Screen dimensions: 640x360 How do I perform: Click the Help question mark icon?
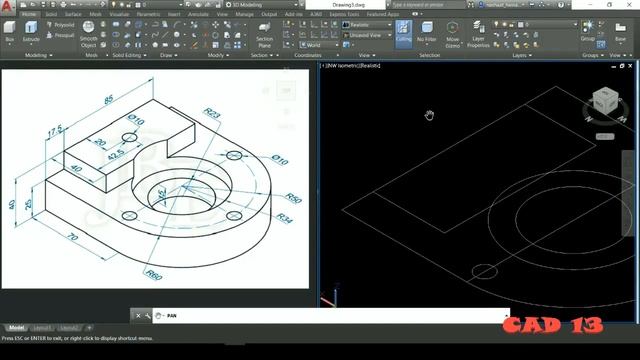(x=561, y=5)
